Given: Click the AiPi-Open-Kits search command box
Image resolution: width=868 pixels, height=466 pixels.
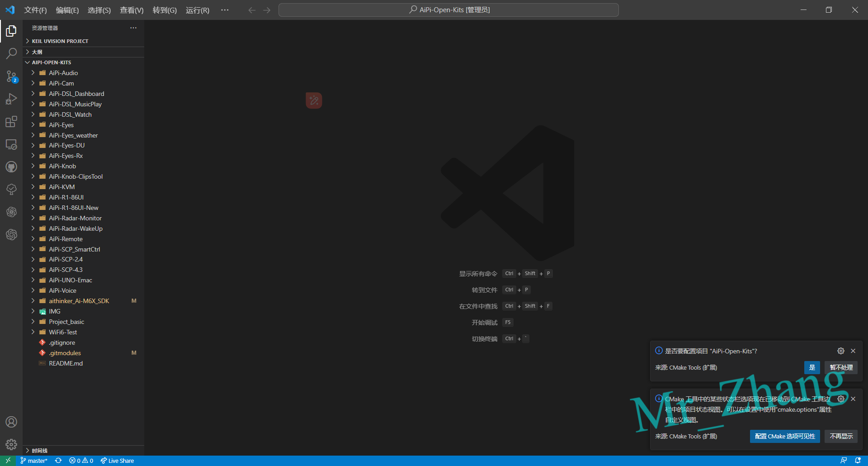Looking at the screenshot, I should (448, 10).
